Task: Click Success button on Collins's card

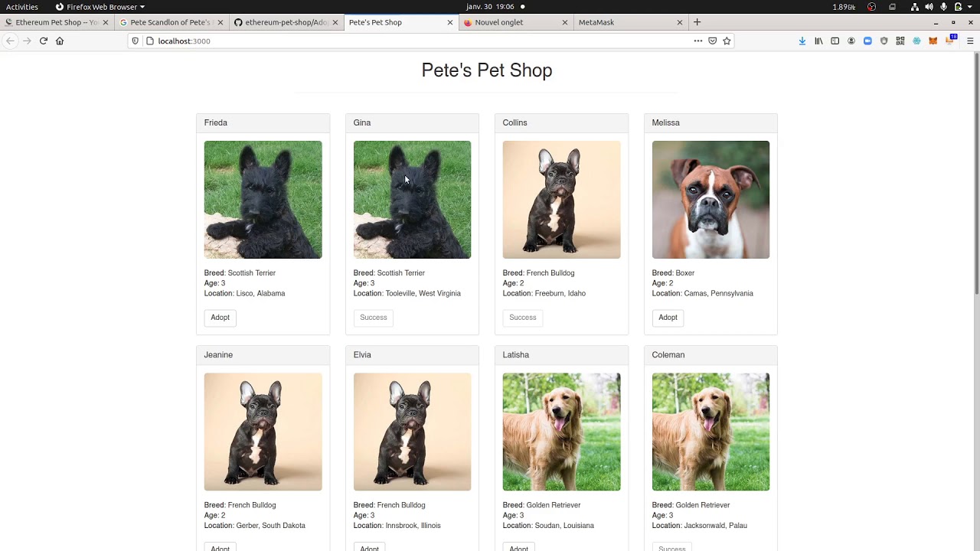Action: (523, 318)
